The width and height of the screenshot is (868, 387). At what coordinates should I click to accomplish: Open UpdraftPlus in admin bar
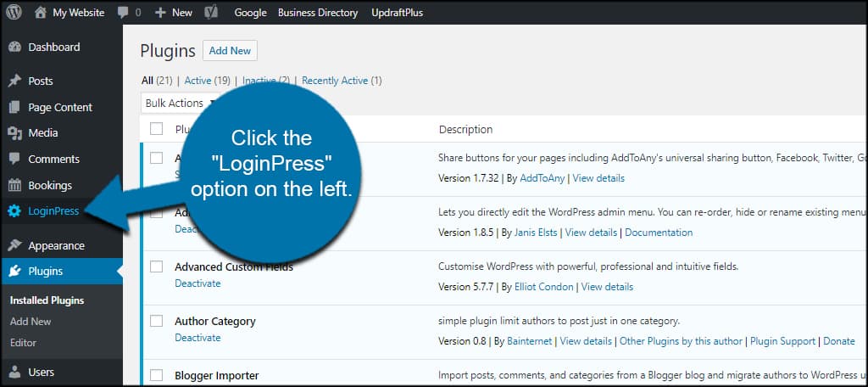point(395,12)
